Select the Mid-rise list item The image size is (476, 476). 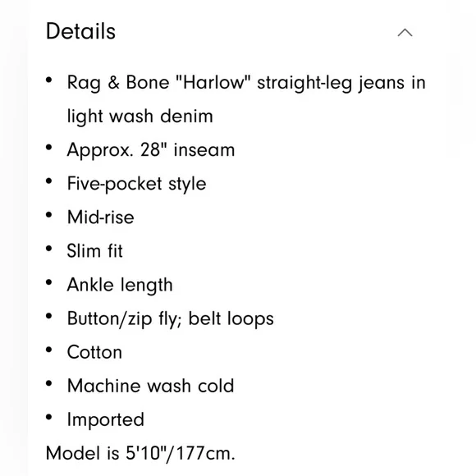click(x=100, y=217)
